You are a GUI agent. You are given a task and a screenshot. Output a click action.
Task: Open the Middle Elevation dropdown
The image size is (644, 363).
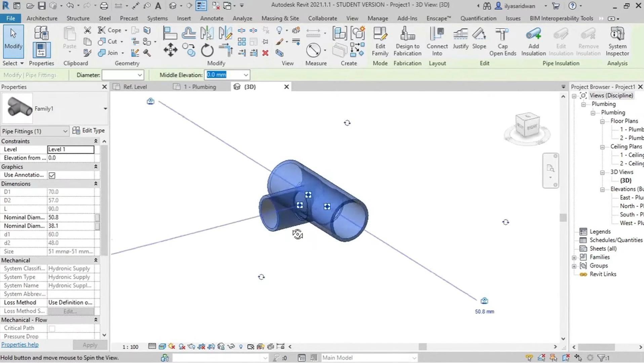[246, 75]
